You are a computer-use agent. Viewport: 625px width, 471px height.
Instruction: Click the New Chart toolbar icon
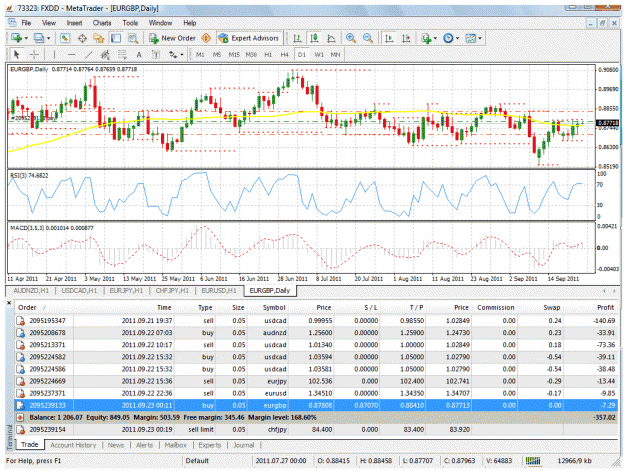[x=16, y=38]
